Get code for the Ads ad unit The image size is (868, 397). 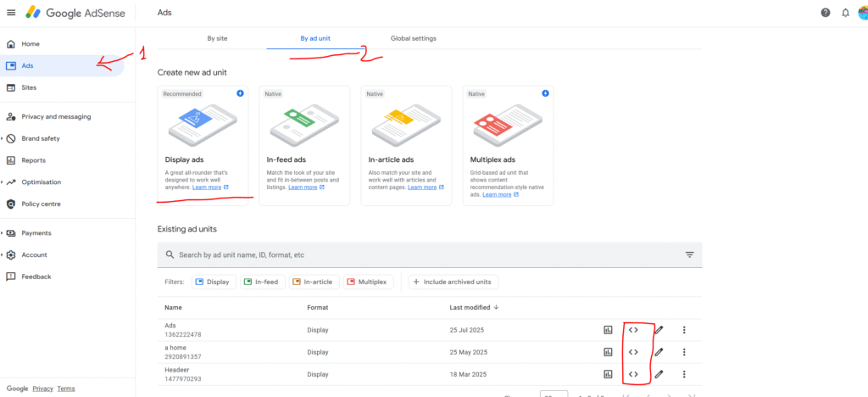click(x=633, y=330)
